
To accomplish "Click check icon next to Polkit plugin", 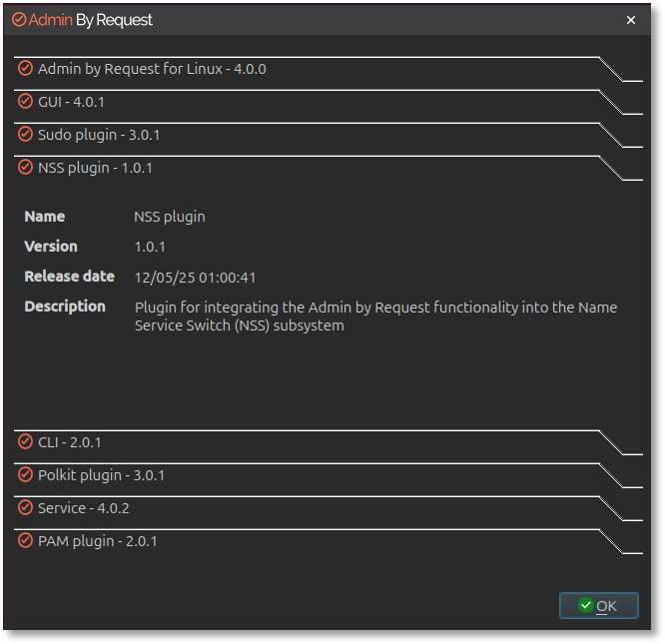I will 25,475.
